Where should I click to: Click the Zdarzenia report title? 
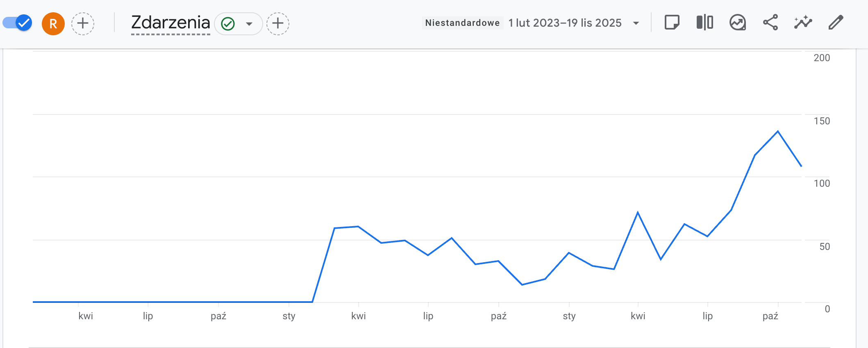(x=170, y=23)
